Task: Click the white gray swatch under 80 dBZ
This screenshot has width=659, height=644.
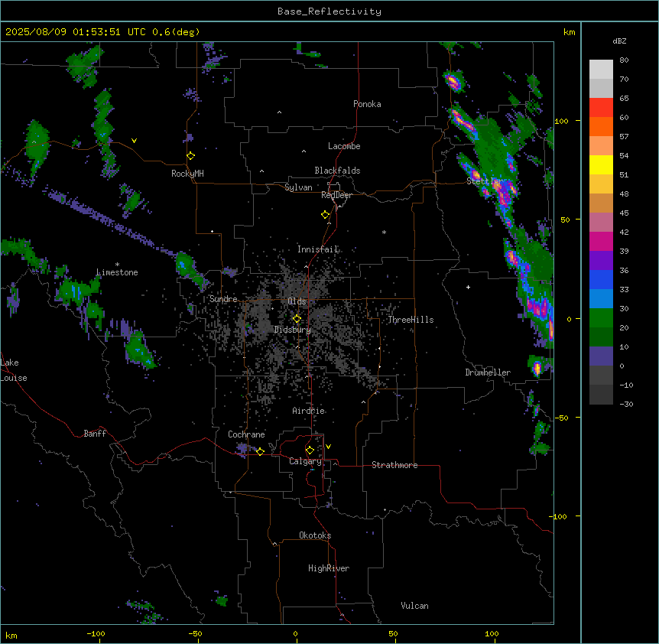Action: (601, 70)
